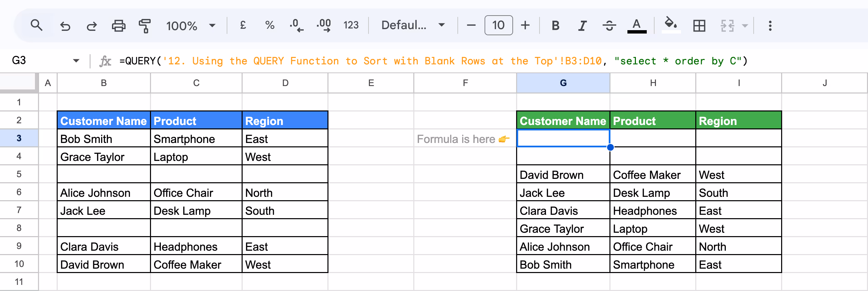Select column A header
Screen dimensions: 868x291
pos(48,83)
